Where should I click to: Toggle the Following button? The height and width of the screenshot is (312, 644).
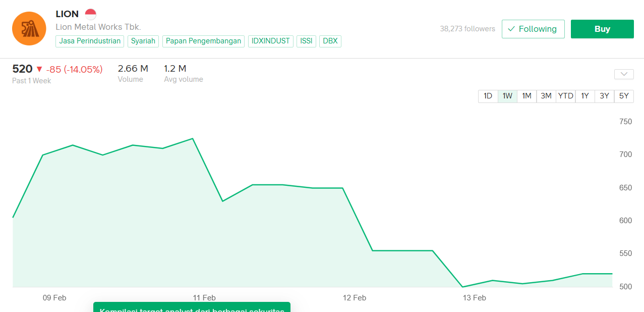click(533, 29)
